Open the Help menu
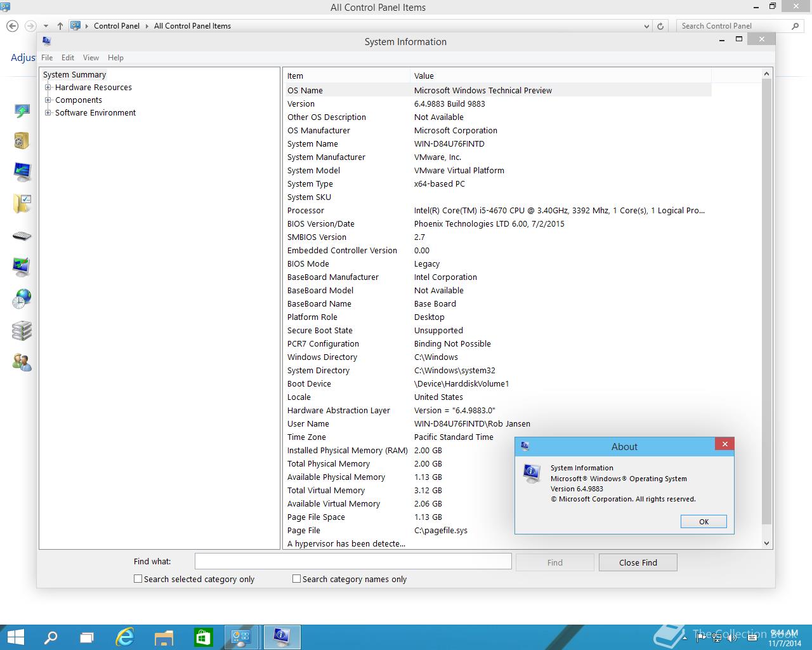Viewport: 812px width, 650px height. coord(115,58)
